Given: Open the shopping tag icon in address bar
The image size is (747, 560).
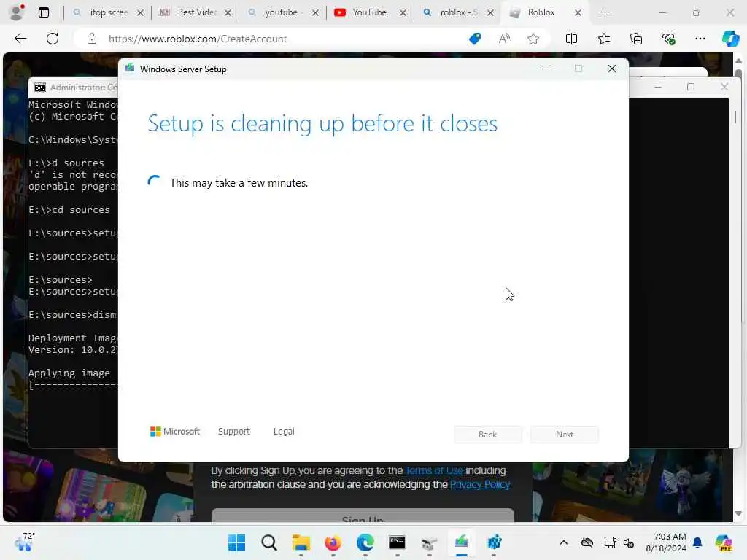Looking at the screenshot, I should [474, 39].
